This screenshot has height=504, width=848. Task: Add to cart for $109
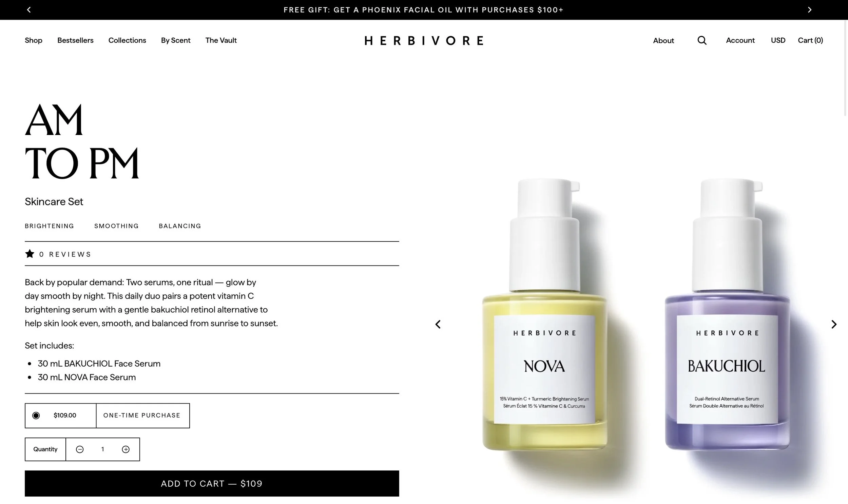click(212, 483)
